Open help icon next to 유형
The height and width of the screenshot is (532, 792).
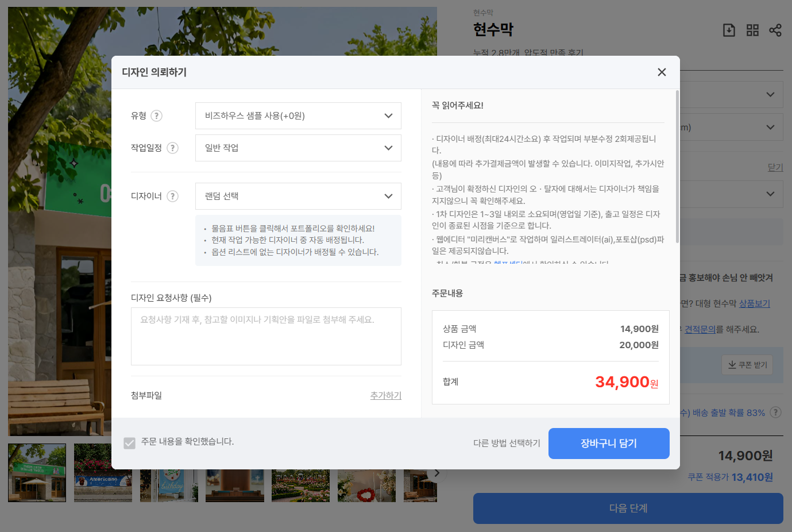156,115
